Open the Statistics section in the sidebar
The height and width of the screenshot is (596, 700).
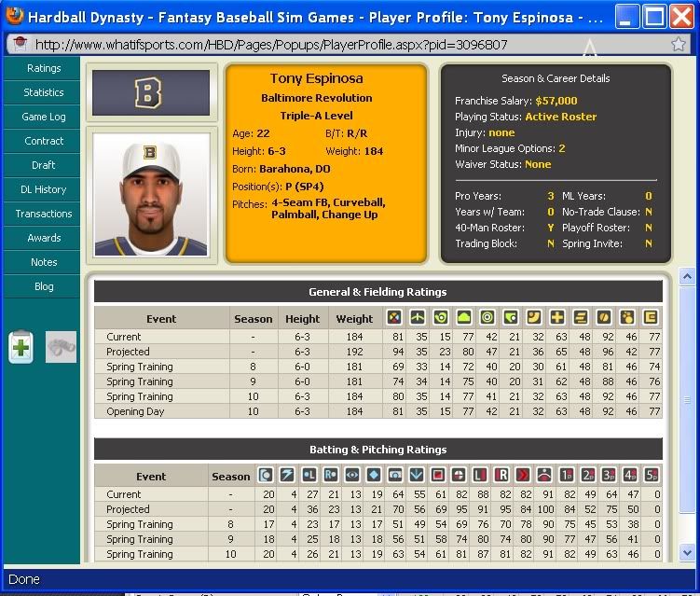tap(44, 92)
